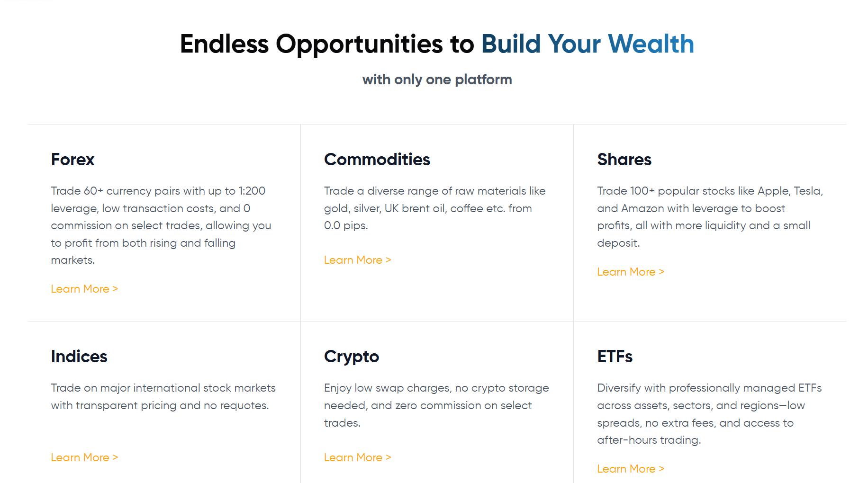Click the Forex heading
Screen dimensions: 868x483
(72, 160)
